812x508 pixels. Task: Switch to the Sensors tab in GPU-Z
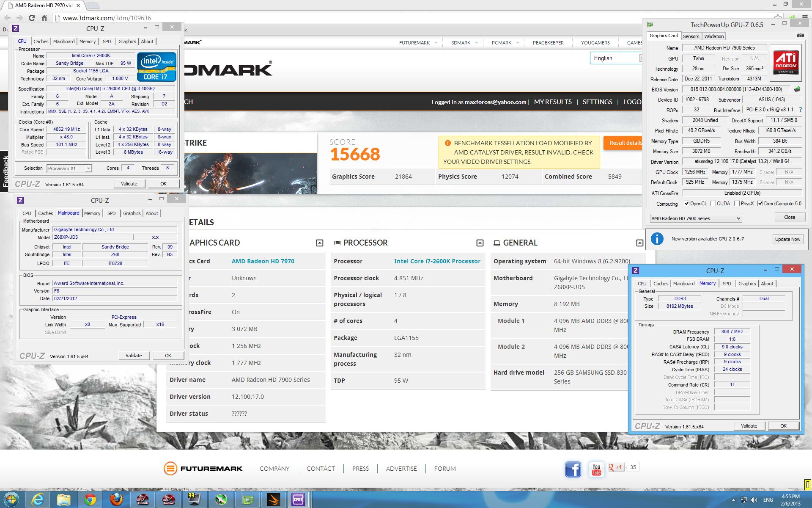click(691, 36)
